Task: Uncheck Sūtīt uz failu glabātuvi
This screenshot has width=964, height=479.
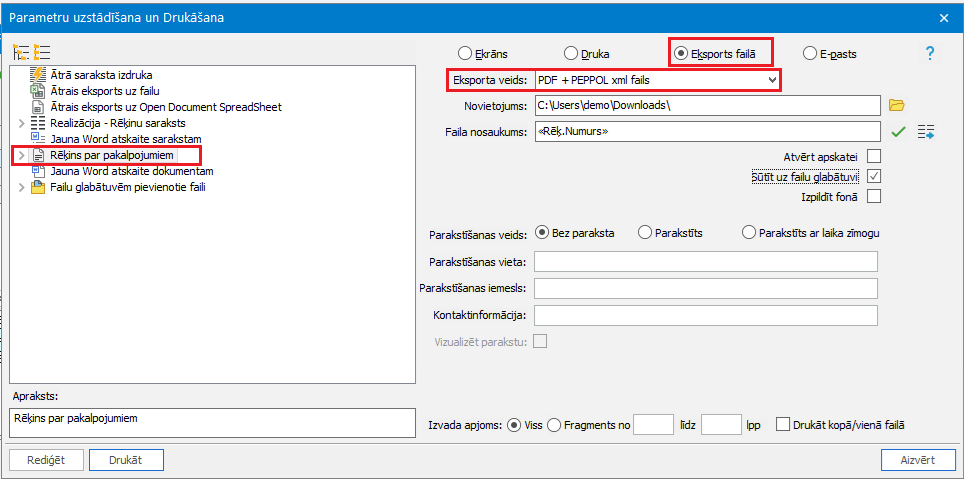Action: tap(874, 176)
